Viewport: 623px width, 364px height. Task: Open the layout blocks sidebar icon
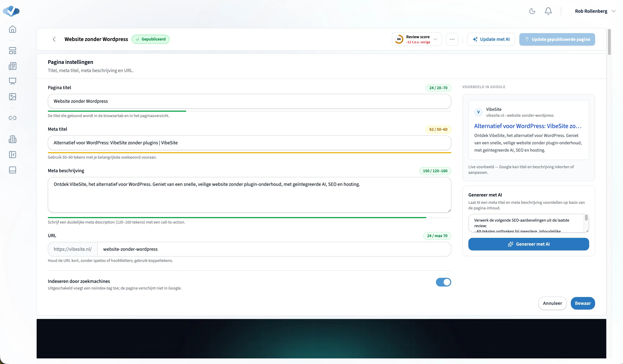pos(13,51)
